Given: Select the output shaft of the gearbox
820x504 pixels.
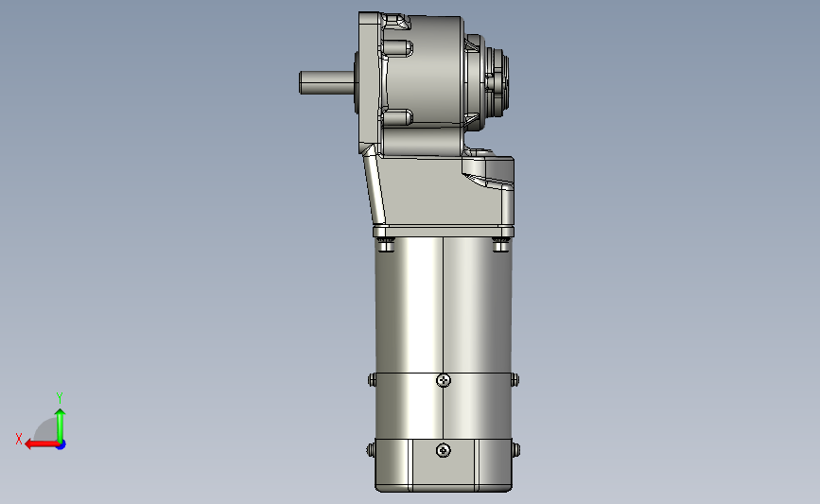Looking at the screenshot, I should 327,82.
